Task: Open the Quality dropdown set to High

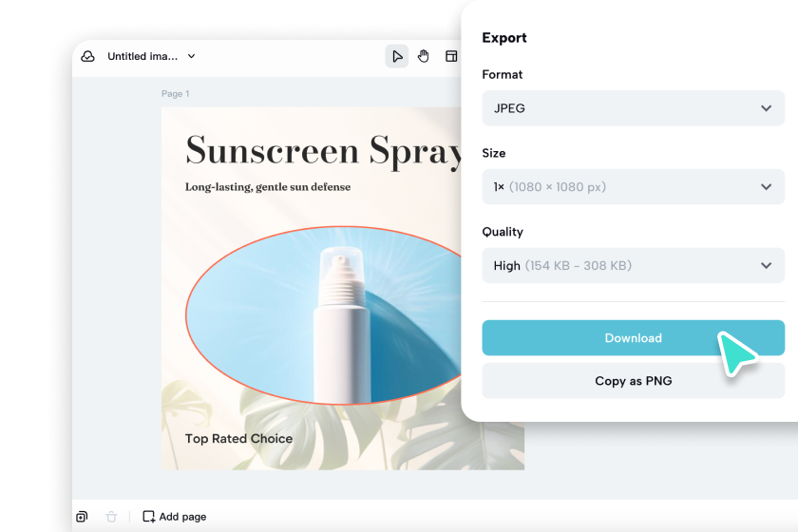Action: (633, 266)
